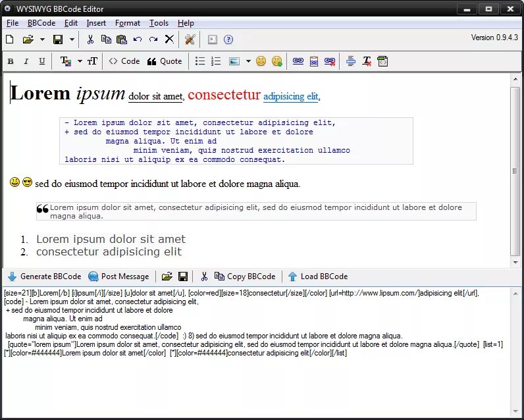This screenshot has width=524, height=420.
Task: Open help with the question mark icon
Action: pyautogui.click(x=228, y=39)
